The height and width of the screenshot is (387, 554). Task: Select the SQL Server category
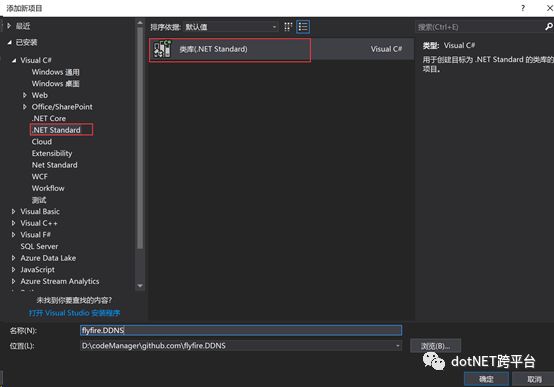pyautogui.click(x=39, y=246)
